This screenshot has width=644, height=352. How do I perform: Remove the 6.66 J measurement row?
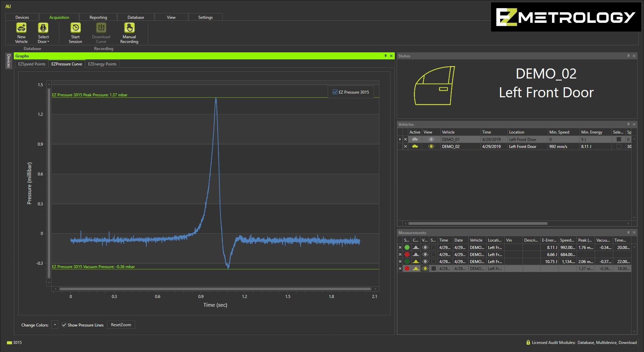[x=400, y=254]
